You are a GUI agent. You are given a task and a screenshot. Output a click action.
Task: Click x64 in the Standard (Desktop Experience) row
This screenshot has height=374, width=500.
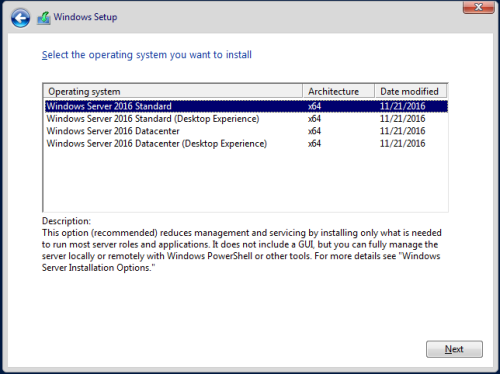[314, 119]
